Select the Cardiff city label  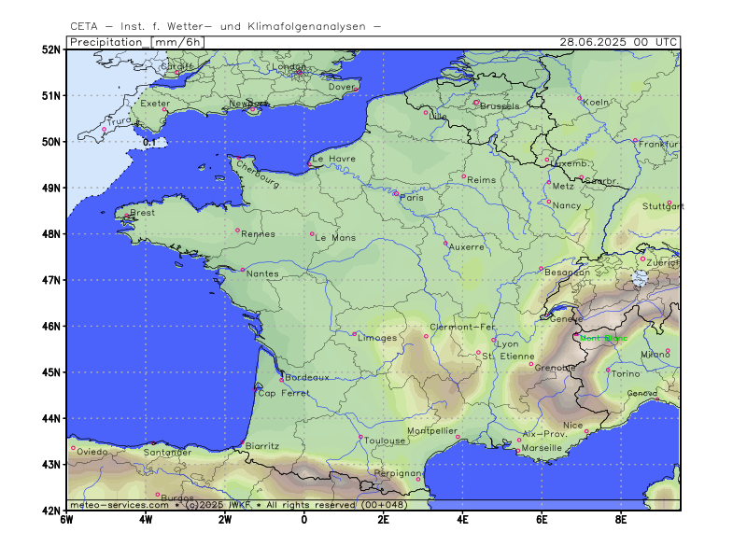(x=176, y=66)
